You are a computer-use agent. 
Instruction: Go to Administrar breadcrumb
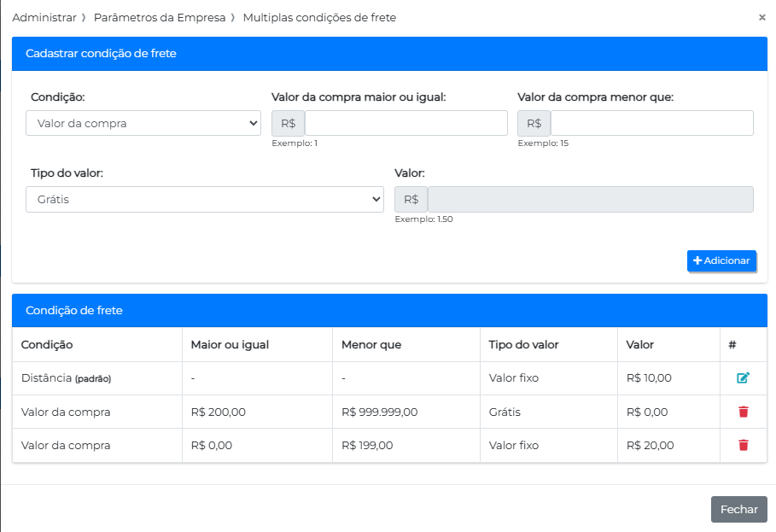click(x=44, y=17)
